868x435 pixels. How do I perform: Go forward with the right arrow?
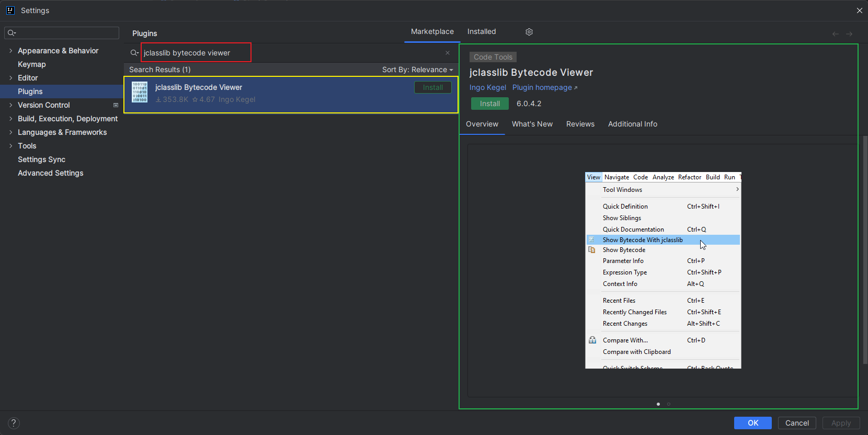[x=849, y=34]
